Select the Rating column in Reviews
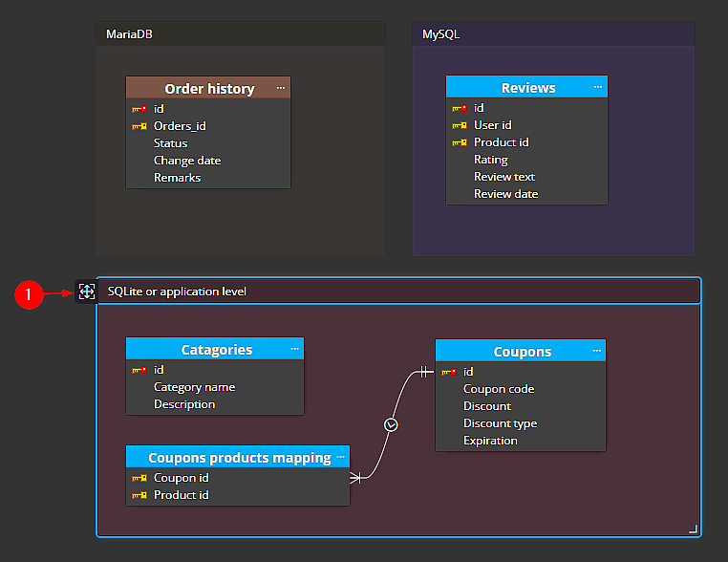 [526, 160]
